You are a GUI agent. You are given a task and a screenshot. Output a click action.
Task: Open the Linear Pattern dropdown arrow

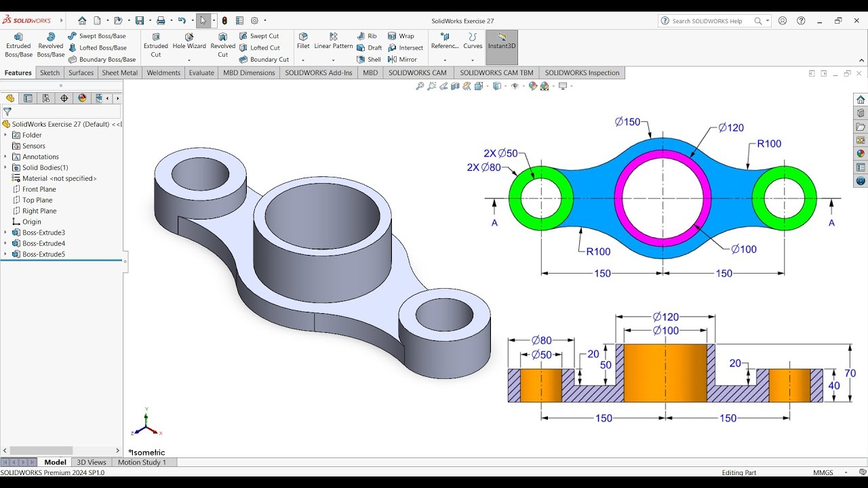tap(334, 60)
